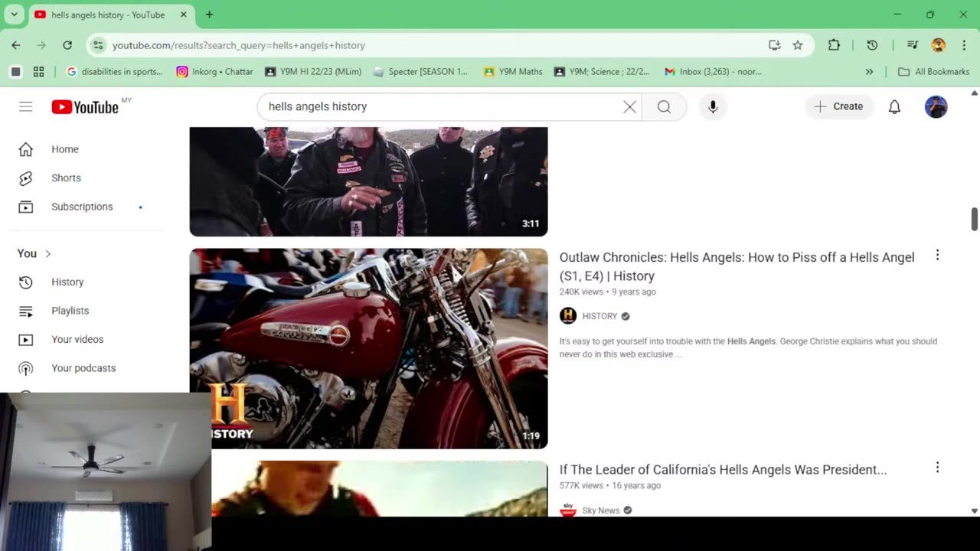Open the Y9M HI 22/23 bookmark

313,72
